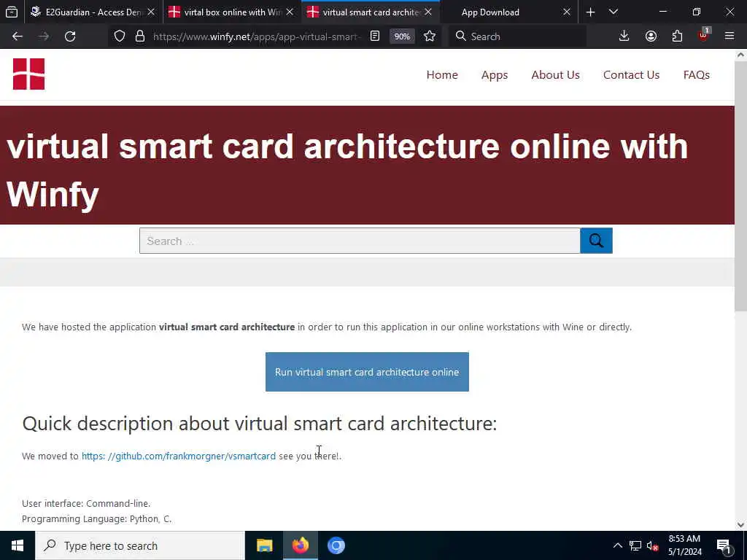Open the downloads panel icon
The height and width of the screenshot is (560, 747).
click(624, 36)
